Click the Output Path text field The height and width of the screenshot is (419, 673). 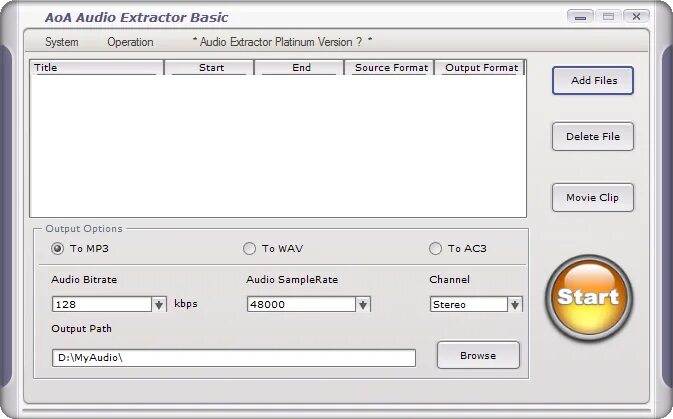click(x=234, y=358)
